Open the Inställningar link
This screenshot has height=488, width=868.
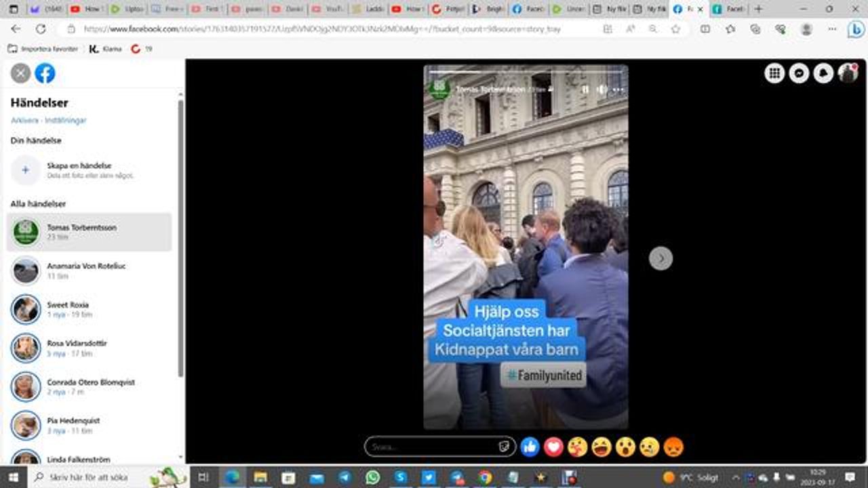click(x=66, y=121)
